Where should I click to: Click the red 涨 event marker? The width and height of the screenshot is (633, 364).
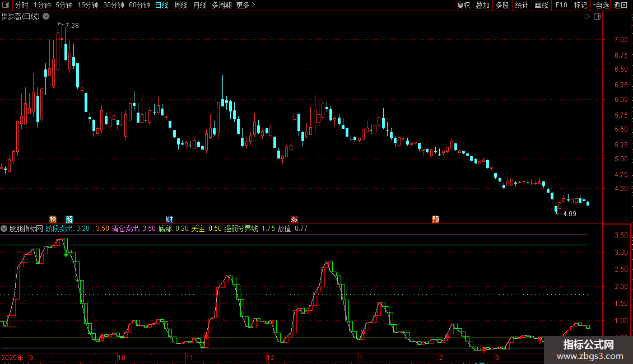(294, 218)
